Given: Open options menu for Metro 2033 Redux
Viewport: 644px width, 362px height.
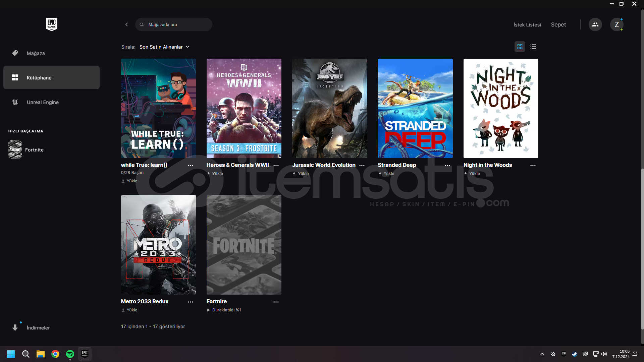Looking at the screenshot, I should click(191, 302).
